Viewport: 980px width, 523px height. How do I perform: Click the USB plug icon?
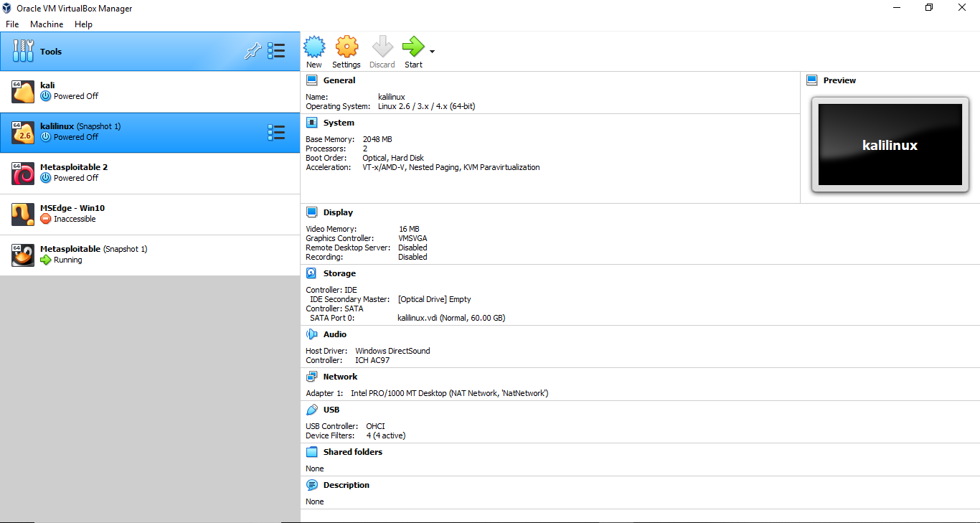pyautogui.click(x=312, y=410)
